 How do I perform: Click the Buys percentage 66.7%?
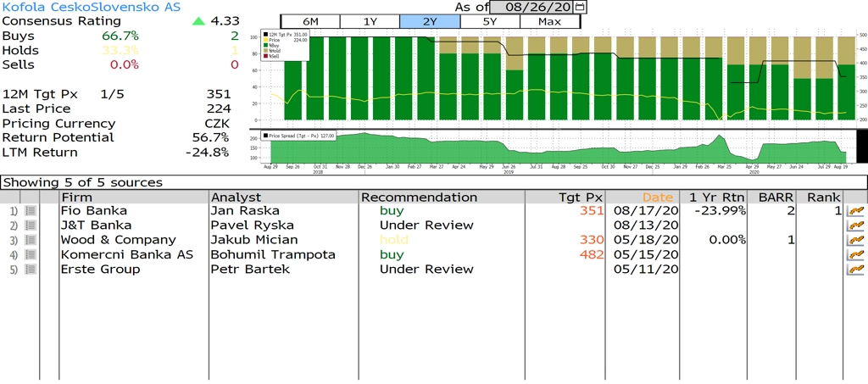coord(120,36)
